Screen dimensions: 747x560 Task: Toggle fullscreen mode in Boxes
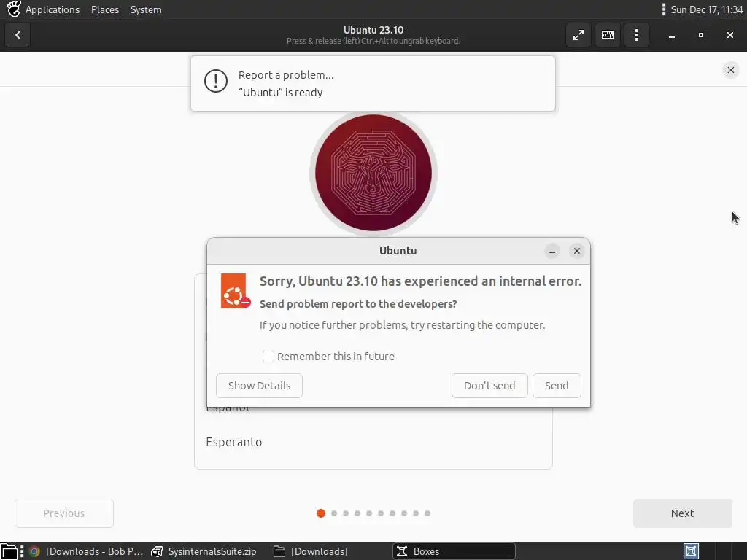coord(578,35)
